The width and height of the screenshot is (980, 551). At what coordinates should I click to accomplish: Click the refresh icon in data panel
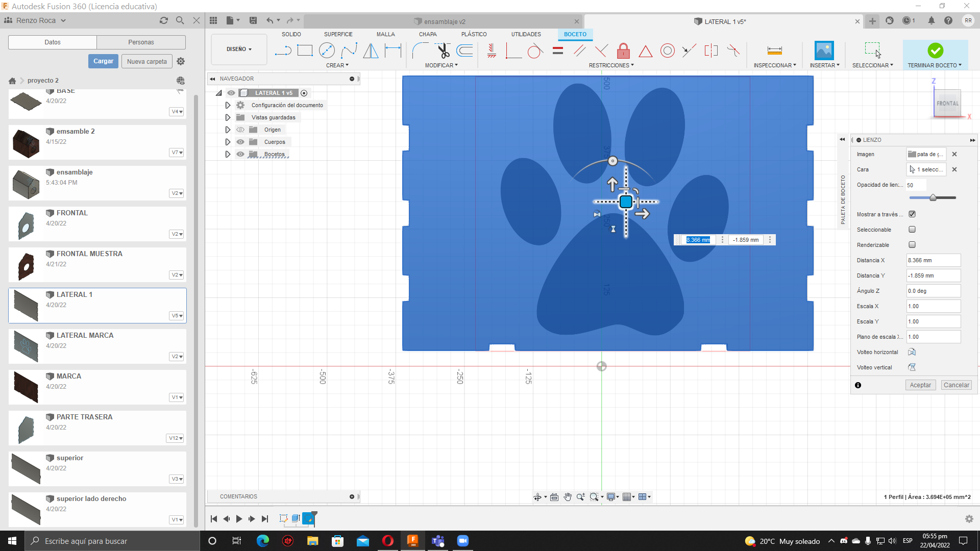[163, 20]
